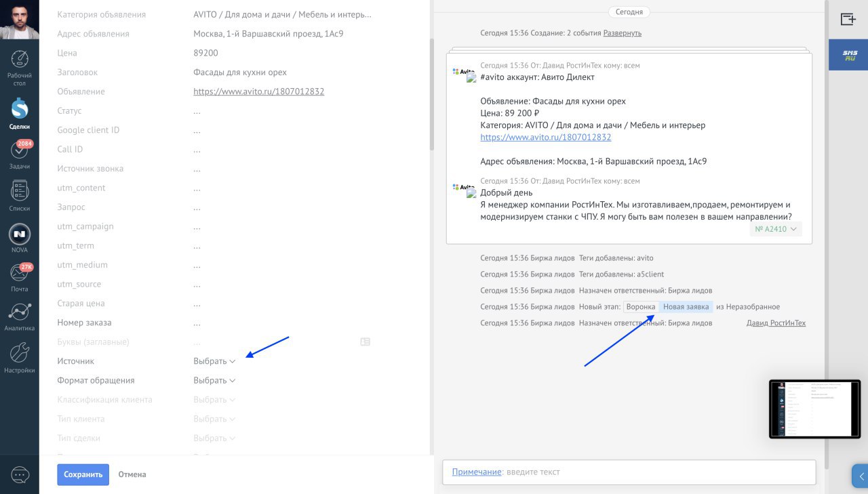
Task: Click the Развернуть link
Action: (623, 33)
